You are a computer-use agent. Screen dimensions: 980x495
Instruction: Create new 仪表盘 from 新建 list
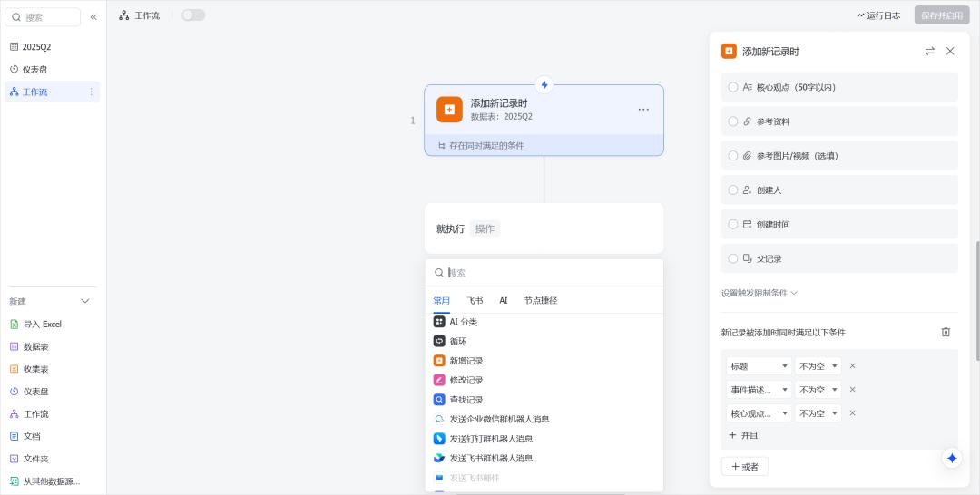pos(52,392)
